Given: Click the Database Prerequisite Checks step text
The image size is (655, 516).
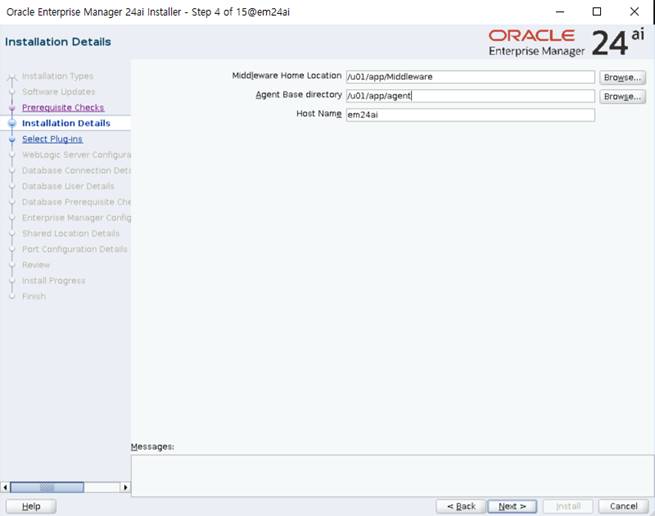Looking at the screenshot, I should coord(76,202).
